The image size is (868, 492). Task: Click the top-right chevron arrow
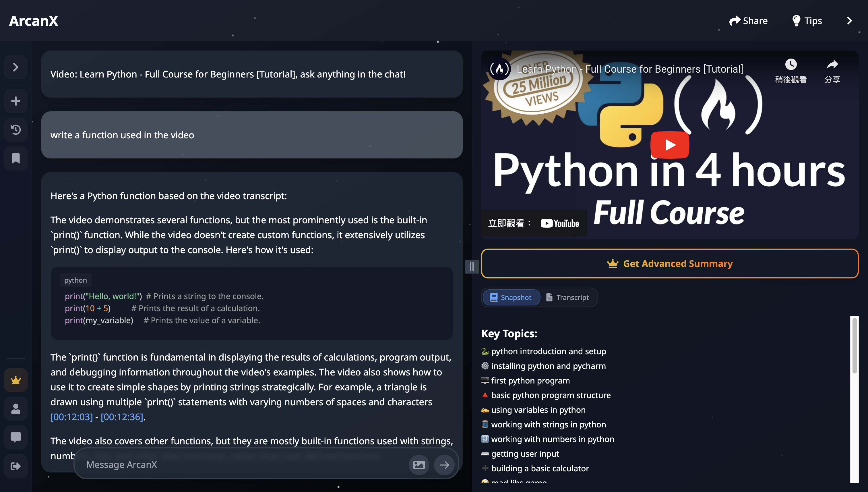click(x=849, y=21)
